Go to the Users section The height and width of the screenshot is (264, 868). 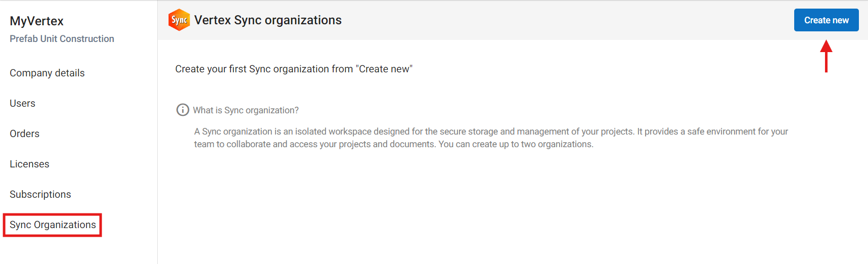[23, 103]
